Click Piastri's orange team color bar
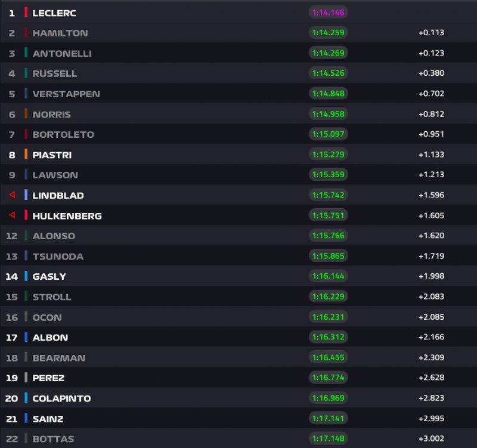Screen dimensions: 477x448 26,155
